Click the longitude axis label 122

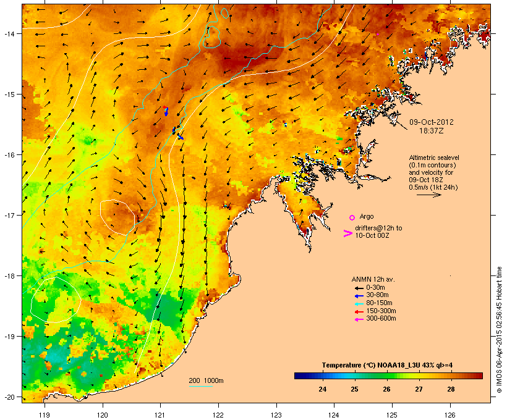tap(218, 415)
